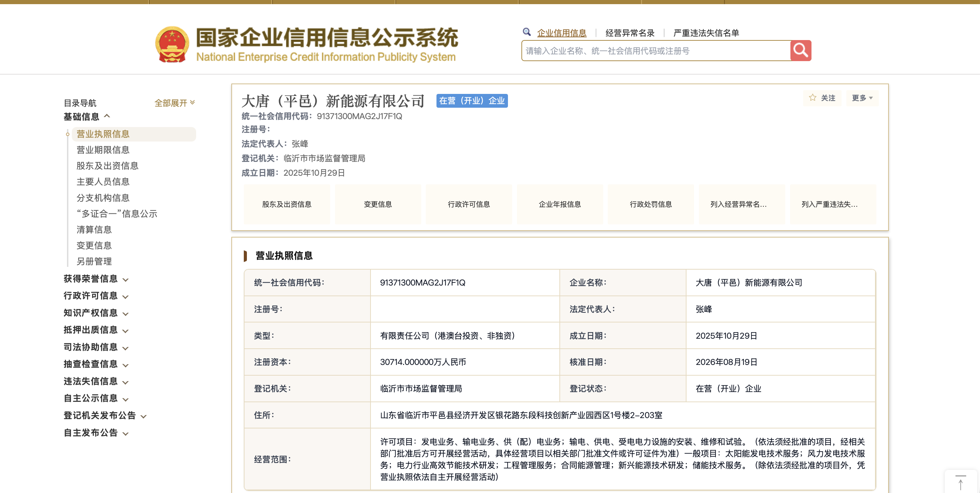Expand the 知识产权信息 section

point(96,313)
